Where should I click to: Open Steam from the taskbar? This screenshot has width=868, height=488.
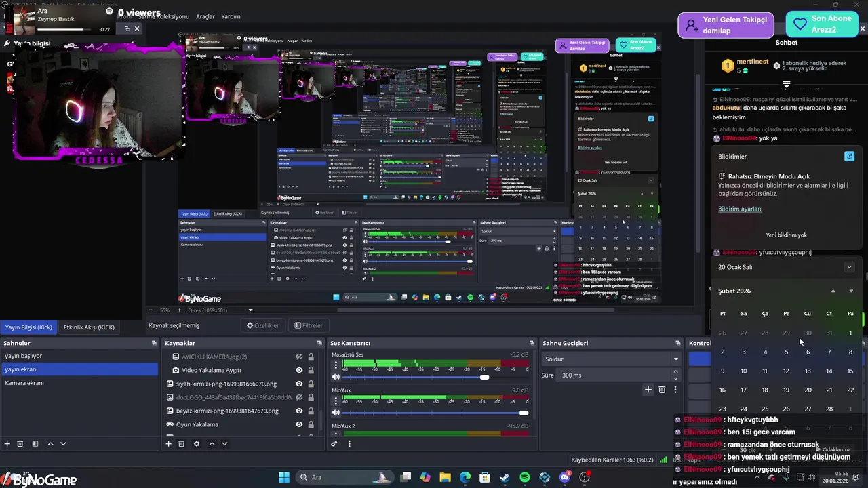coord(505,477)
